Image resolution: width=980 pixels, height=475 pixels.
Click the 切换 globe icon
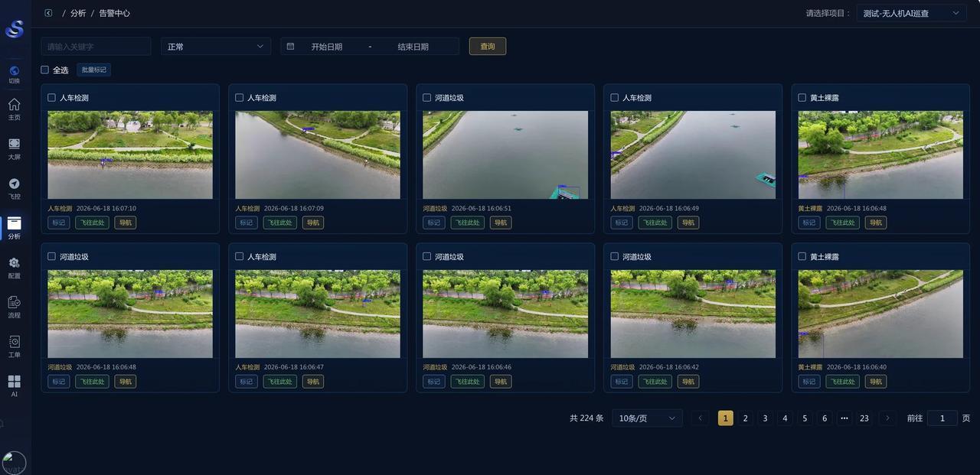click(x=14, y=70)
